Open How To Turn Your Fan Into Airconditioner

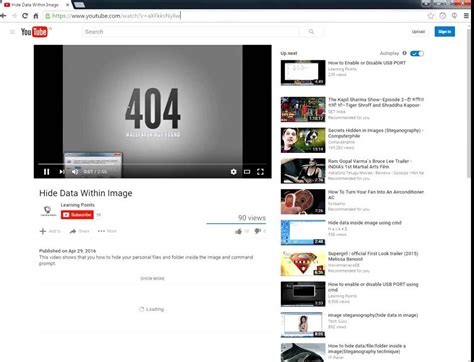coord(376,195)
